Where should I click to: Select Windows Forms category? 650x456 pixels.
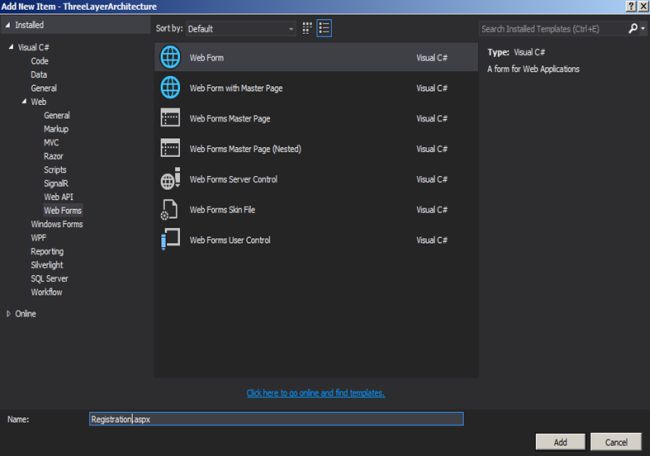tap(57, 224)
